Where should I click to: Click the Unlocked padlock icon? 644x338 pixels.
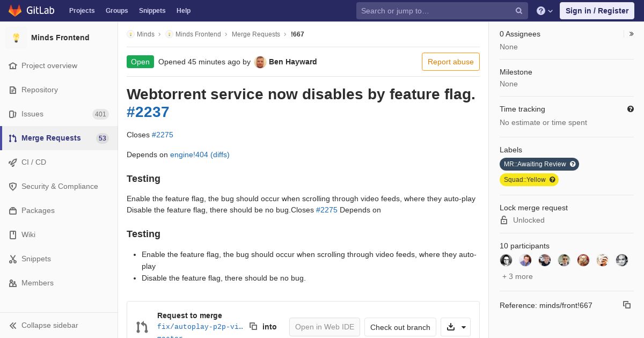tap(504, 220)
